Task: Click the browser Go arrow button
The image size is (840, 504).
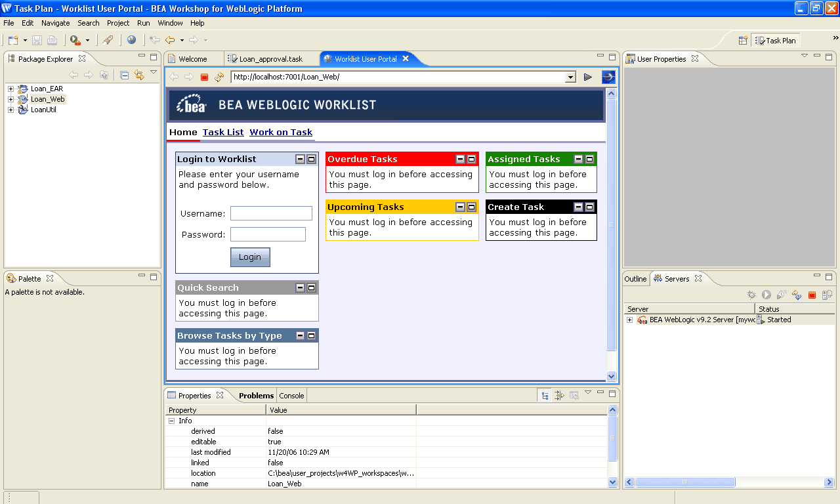Action: (588, 77)
